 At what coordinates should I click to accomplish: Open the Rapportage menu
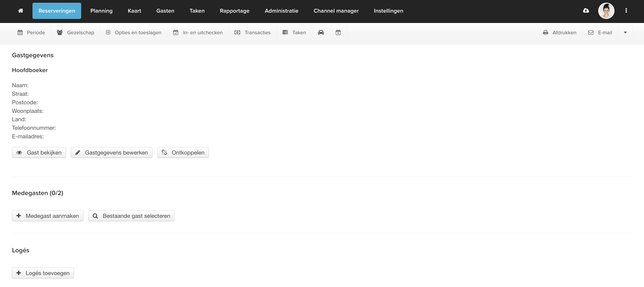pyautogui.click(x=235, y=11)
